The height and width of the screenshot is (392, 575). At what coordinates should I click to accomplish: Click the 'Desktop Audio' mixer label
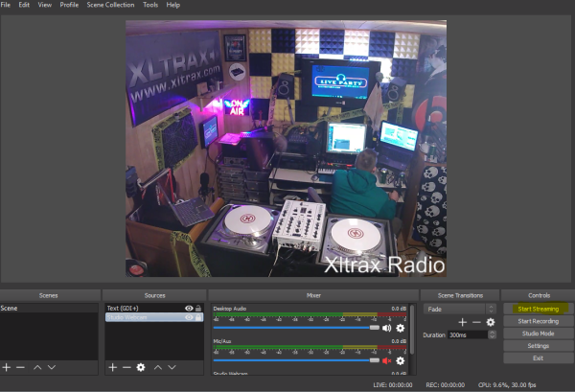click(x=230, y=309)
